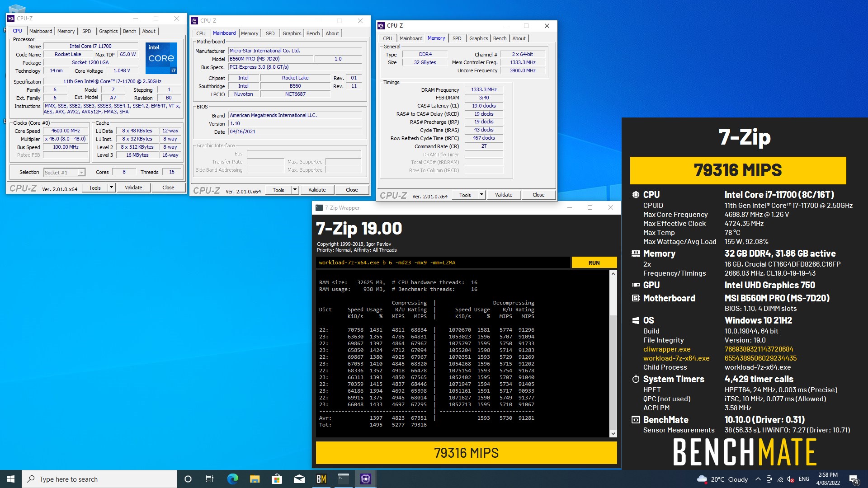Image resolution: width=868 pixels, height=488 pixels.
Task: Open Cortana circle icon in taskbar
Action: coord(188,479)
